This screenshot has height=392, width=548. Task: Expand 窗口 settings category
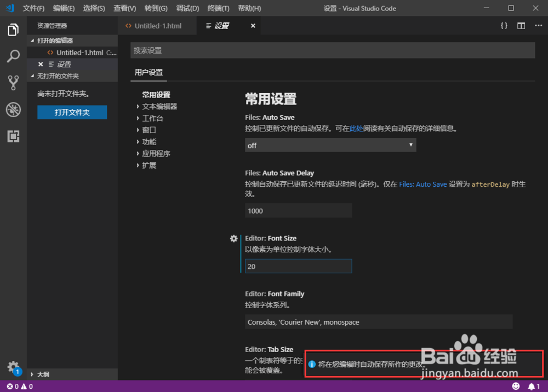[x=146, y=130]
